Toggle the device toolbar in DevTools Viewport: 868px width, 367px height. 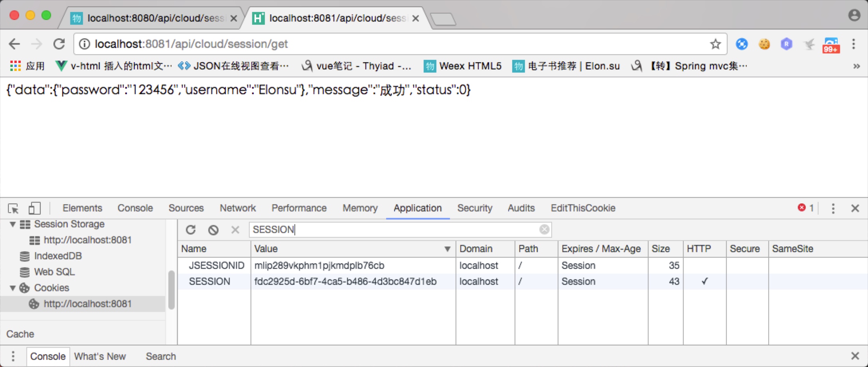[34, 208]
